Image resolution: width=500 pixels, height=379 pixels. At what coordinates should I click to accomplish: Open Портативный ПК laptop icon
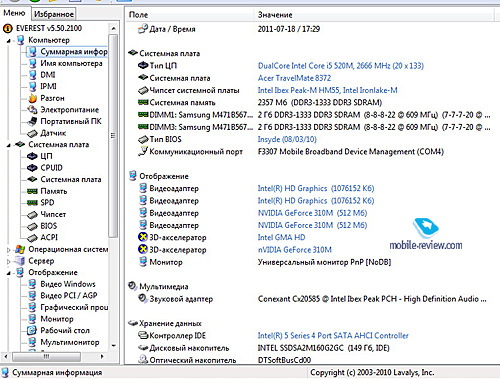[x=32, y=121]
